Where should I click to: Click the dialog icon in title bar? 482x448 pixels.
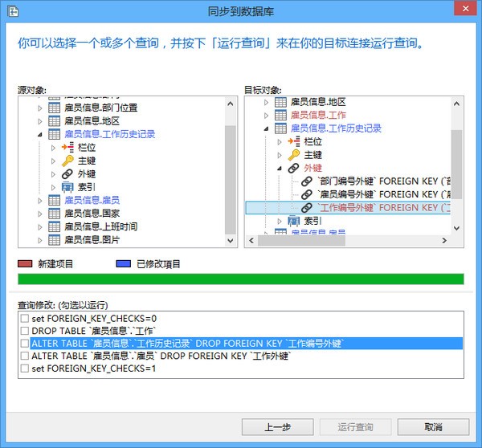point(13,12)
